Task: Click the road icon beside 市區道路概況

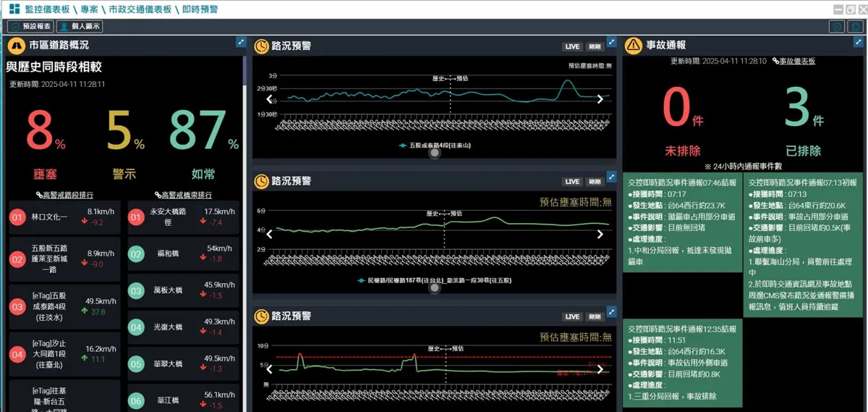Action: click(x=16, y=46)
